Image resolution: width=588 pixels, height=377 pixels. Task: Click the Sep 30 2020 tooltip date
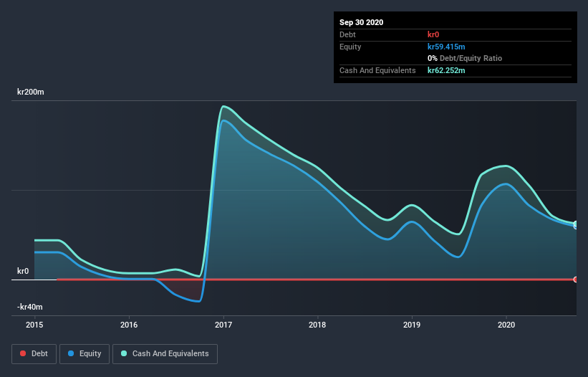coord(361,22)
